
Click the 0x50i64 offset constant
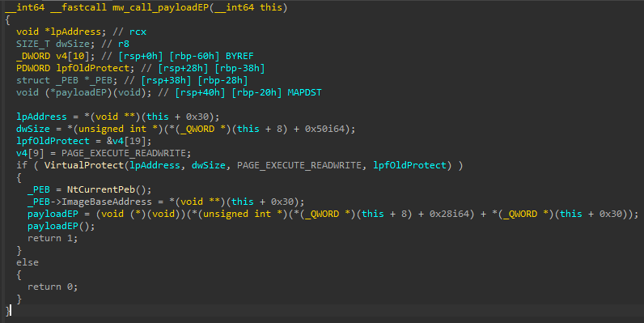pos(324,129)
